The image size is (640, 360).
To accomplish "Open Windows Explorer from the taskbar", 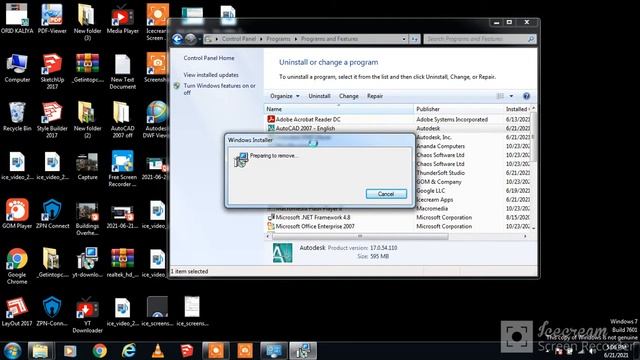I will click(40, 351).
